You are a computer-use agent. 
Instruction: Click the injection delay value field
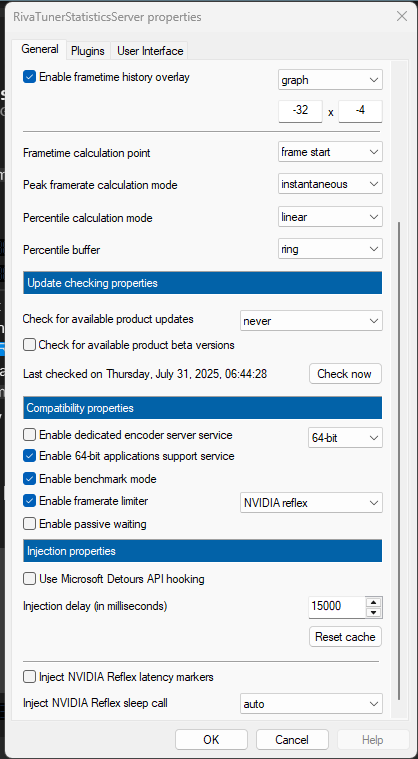click(337, 607)
